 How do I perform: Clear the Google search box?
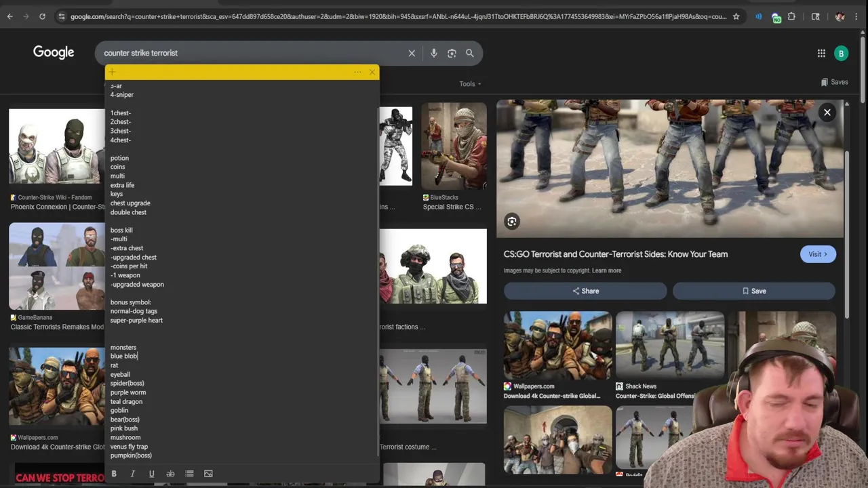click(x=412, y=53)
